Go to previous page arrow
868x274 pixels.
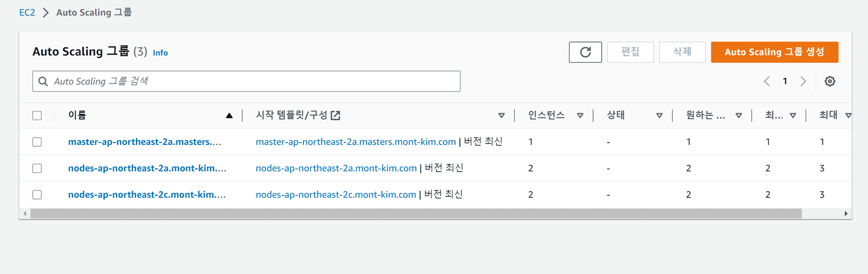[x=767, y=81]
